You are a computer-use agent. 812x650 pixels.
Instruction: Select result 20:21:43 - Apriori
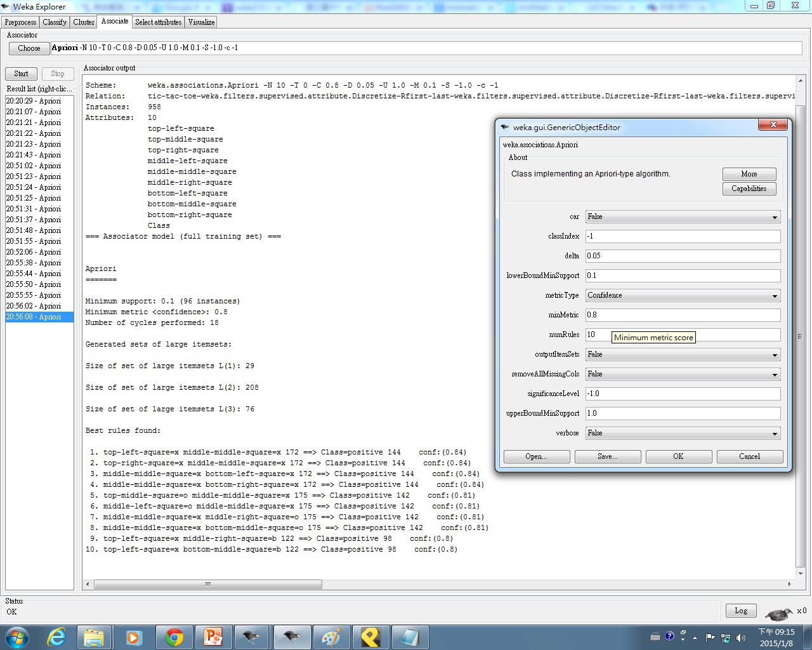(x=39, y=155)
